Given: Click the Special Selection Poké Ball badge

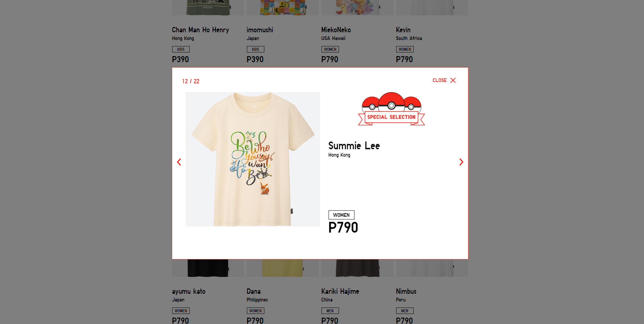Looking at the screenshot, I should (x=391, y=109).
